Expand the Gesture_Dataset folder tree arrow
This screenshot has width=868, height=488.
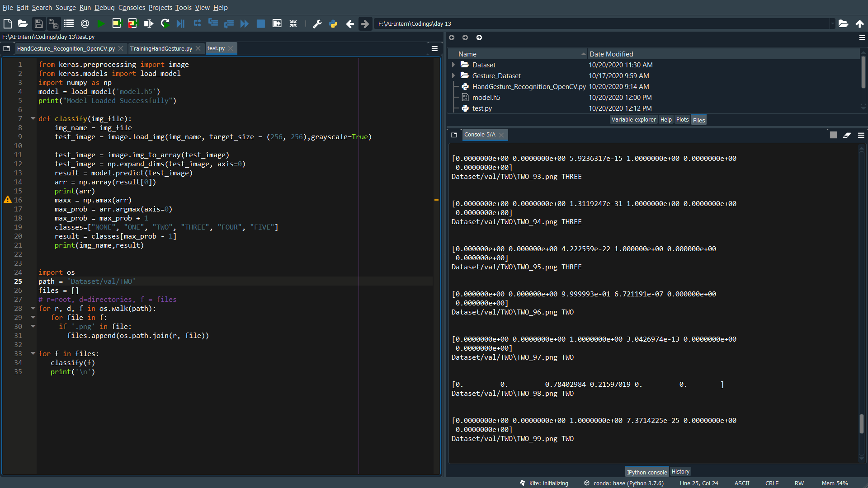click(x=453, y=76)
